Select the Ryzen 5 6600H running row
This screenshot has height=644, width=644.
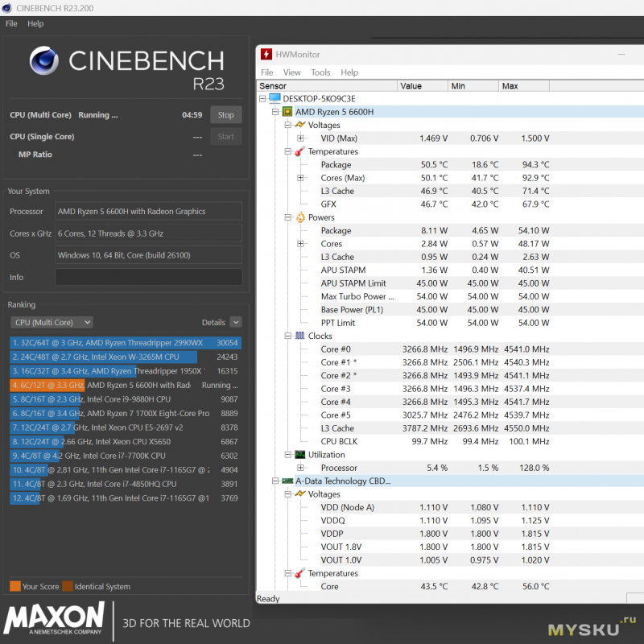pos(126,385)
